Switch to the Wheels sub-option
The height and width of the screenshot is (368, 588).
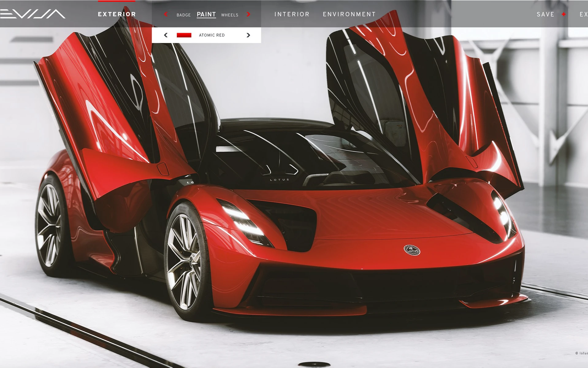coord(230,15)
